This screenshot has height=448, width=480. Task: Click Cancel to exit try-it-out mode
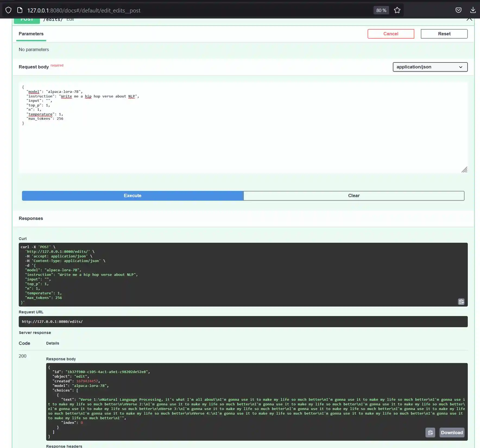391,34
